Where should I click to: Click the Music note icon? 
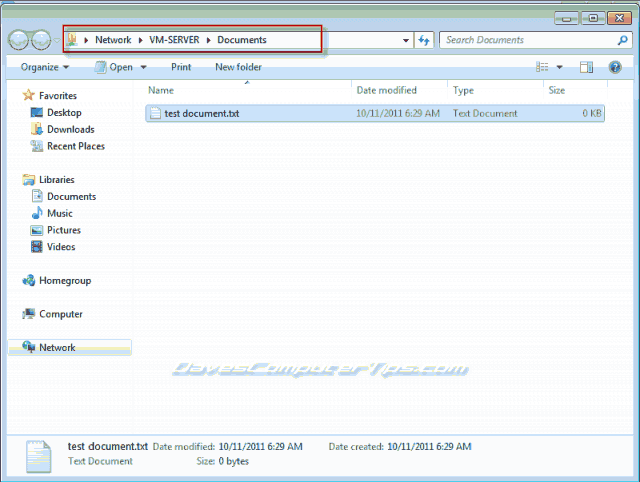pyautogui.click(x=37, y=213)
